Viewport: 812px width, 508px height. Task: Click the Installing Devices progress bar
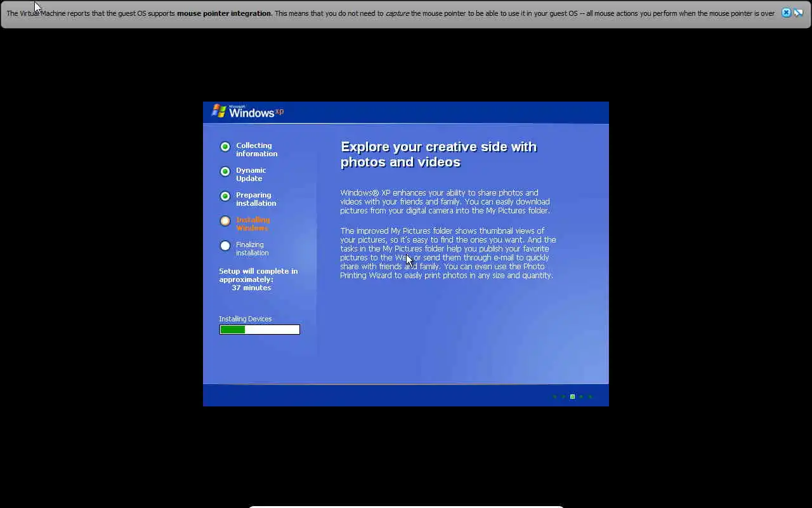[259, 330]
